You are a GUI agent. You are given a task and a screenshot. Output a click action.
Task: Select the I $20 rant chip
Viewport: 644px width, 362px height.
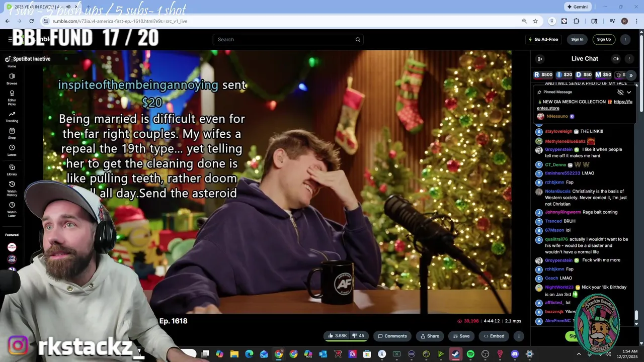pos(565,75)
